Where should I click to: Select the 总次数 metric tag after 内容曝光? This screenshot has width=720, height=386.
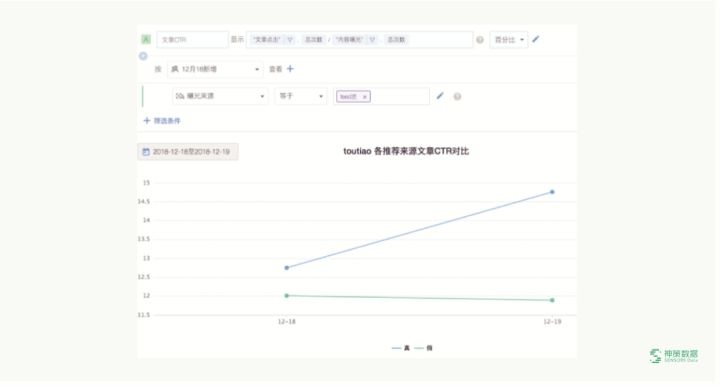pos(396,39)
